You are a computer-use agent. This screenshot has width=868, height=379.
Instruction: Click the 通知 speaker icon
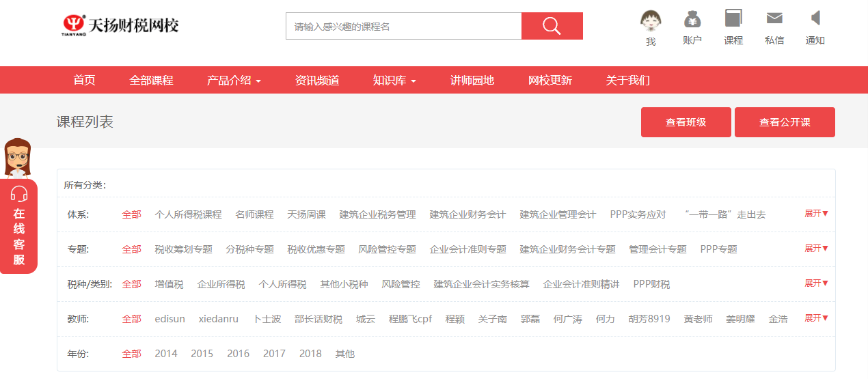coord(815,18)
